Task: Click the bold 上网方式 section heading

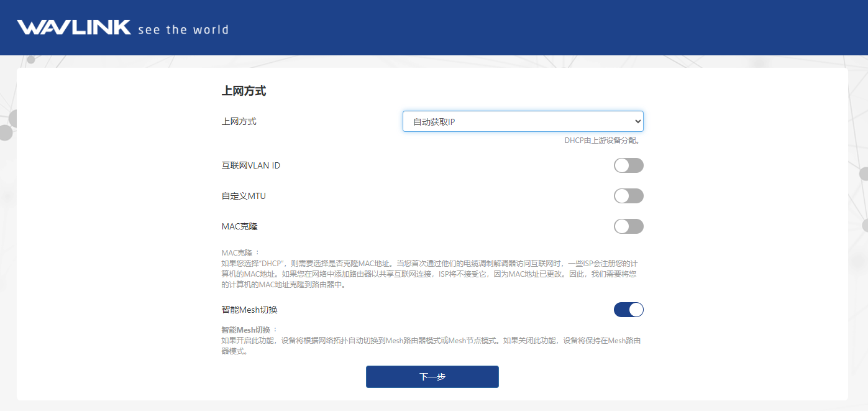Action: (244, 91)
